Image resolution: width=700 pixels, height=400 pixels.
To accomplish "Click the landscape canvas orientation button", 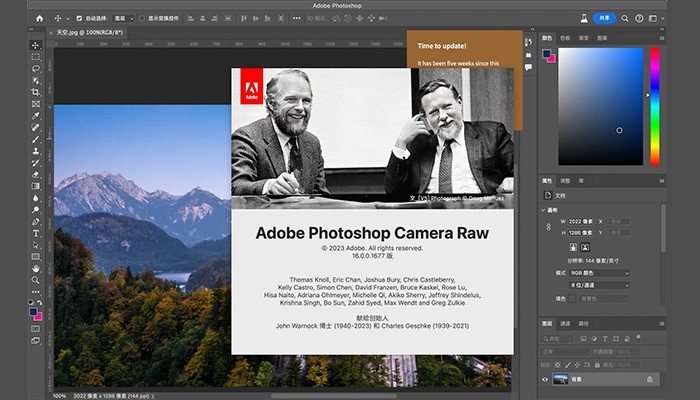I will (585, 246).
